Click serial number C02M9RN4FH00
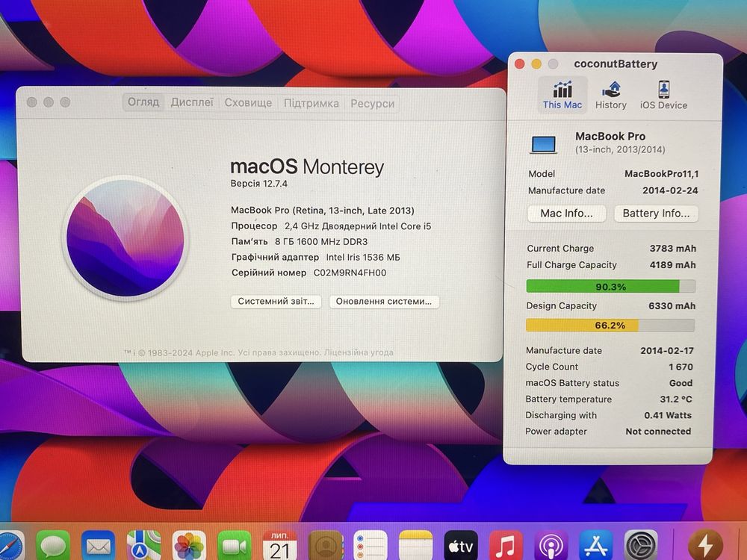Image resolution: width=747 pixels, height=560 pixels. tap(350, 273)
